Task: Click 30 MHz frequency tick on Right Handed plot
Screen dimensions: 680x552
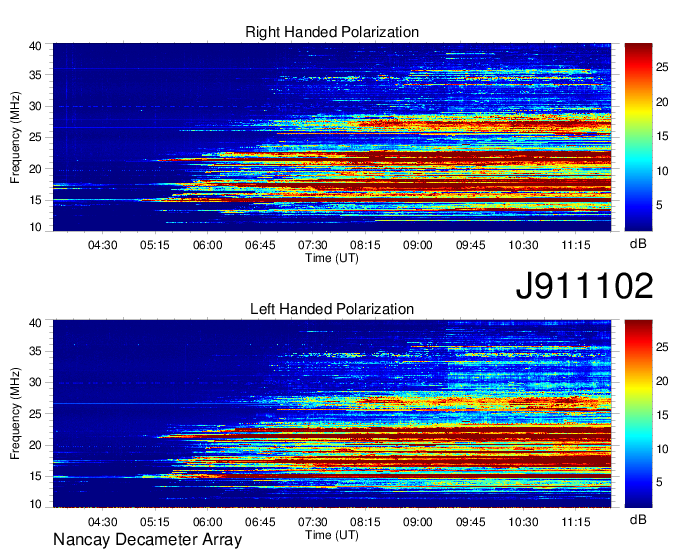Action: [36, 106]
